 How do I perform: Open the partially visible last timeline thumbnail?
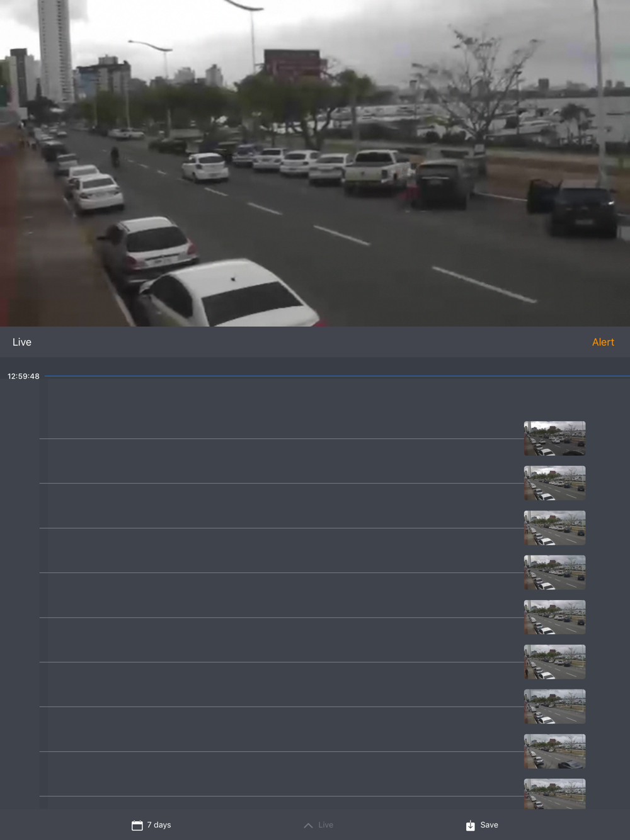click(x=554, y=793)
